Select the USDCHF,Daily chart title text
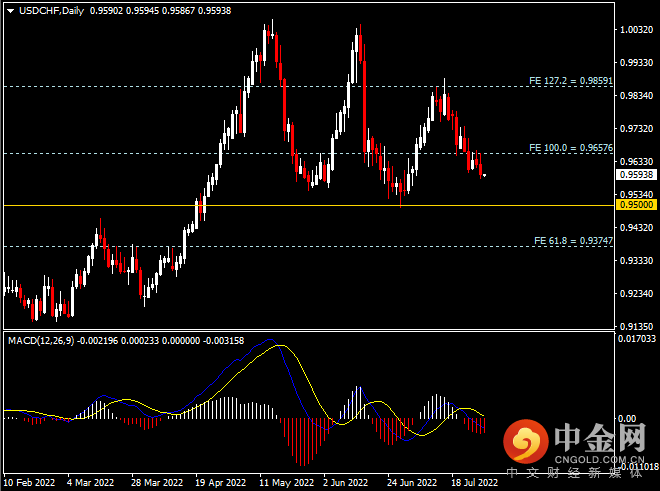This screenshot has height=491, width=660. tap(51, 11)
